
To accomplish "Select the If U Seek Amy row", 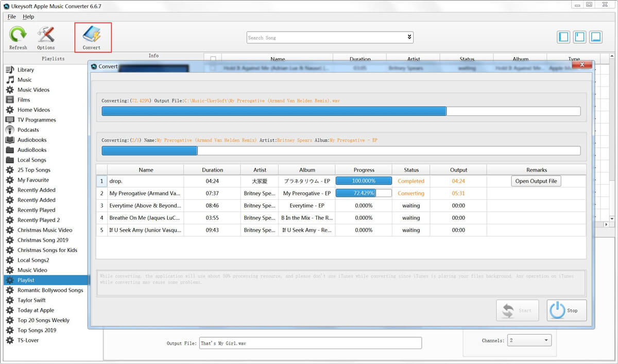I will coord(341,230).
